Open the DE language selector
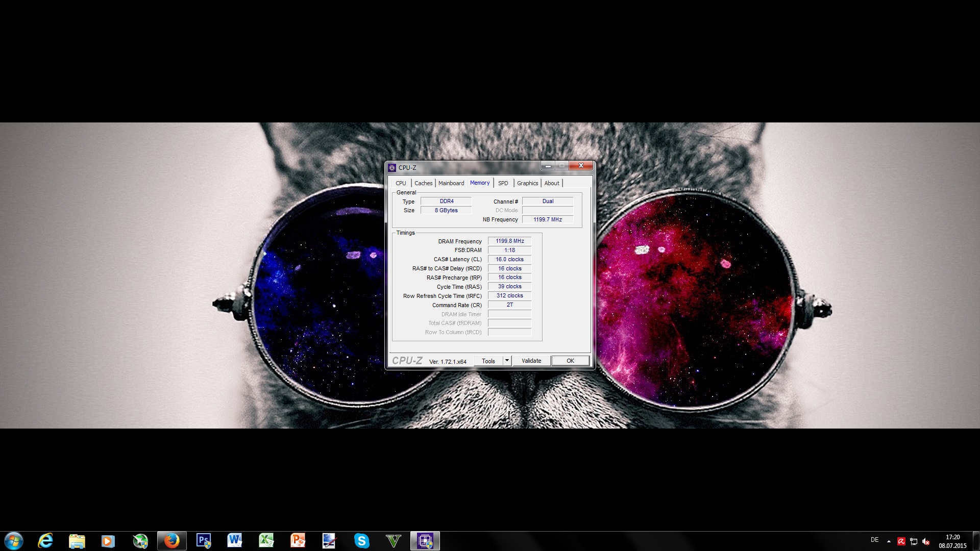 coord(874,540)
